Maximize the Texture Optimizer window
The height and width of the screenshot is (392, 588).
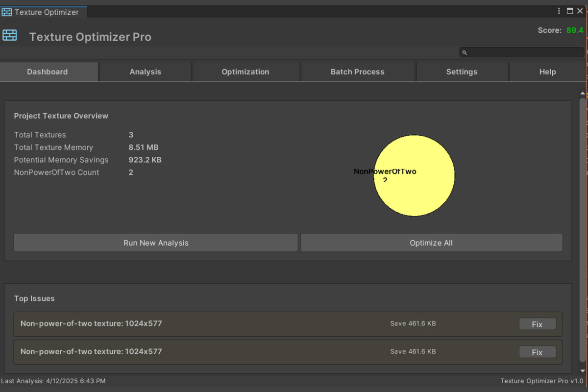pos(570,11)
